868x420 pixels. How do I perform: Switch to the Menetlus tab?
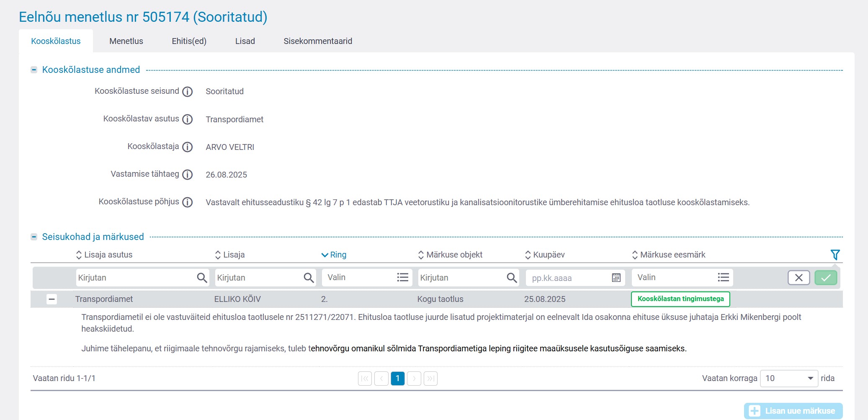click(x=126, y=41)
